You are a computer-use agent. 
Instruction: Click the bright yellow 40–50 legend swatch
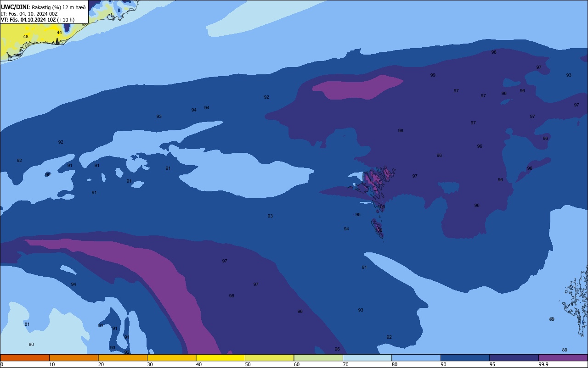pos(220,357)
